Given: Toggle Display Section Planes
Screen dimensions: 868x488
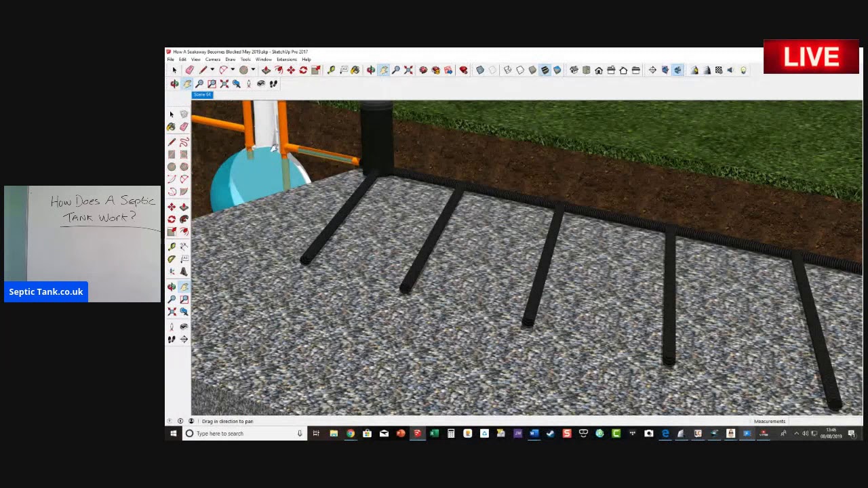Looking at the screenshot, I should click(x=665, y=70).
